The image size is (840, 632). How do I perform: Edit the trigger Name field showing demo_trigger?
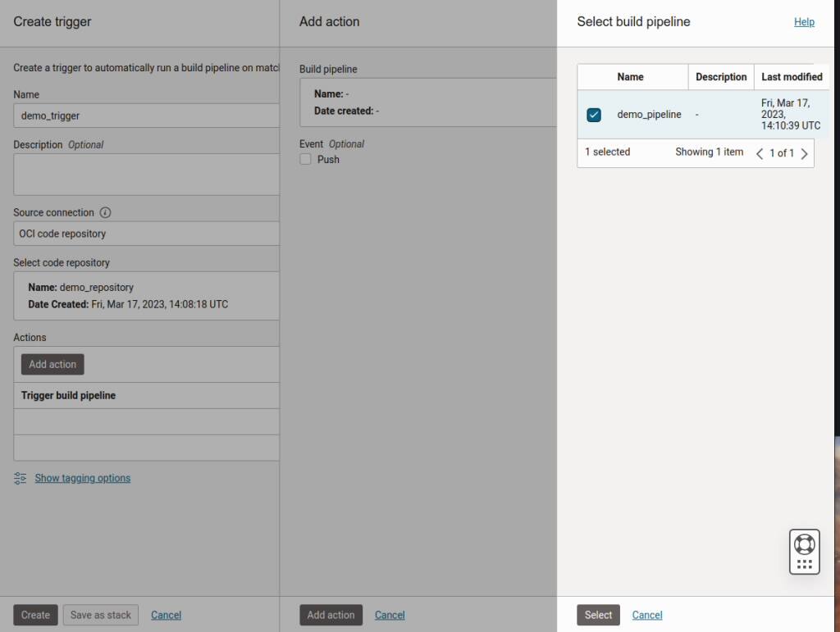pyautogui.click(x=146, y=116)
